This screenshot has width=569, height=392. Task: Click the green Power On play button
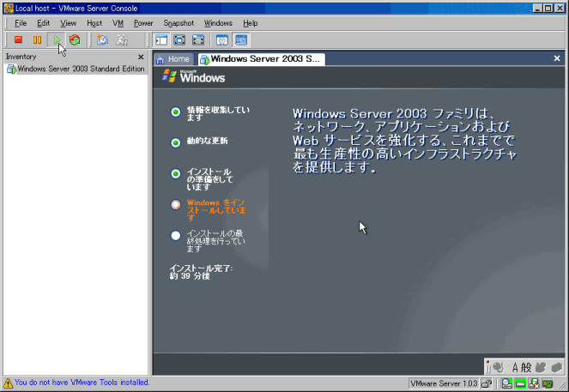[x=57, y=40]
